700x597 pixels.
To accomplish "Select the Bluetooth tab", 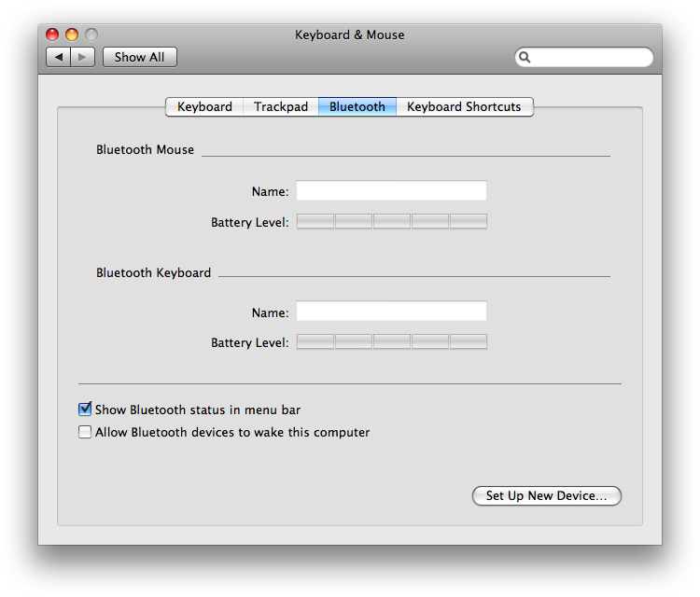I will [357, 107].
